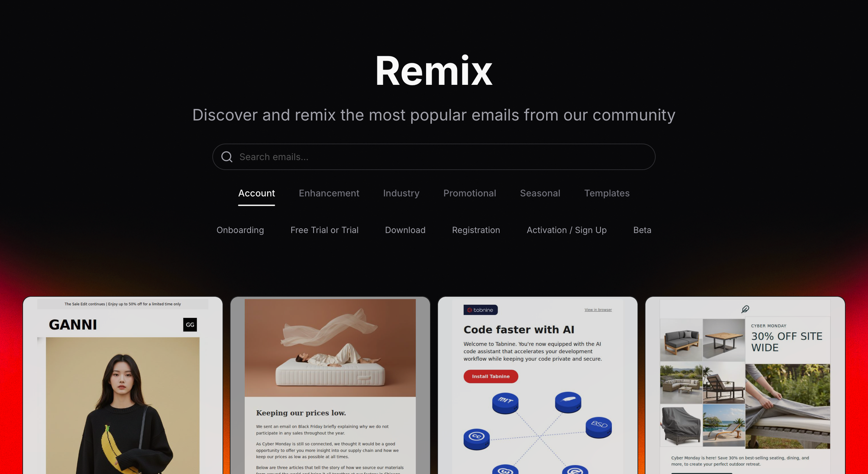Click the search magnifier icon
This screenshot has height=474, width=868.
[227, 157]
